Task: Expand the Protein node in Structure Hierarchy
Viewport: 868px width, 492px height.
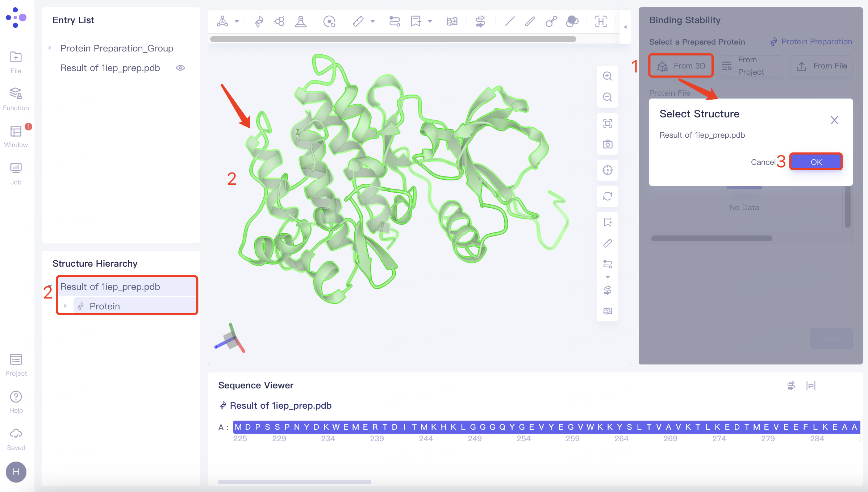Action: click(66, 306)
